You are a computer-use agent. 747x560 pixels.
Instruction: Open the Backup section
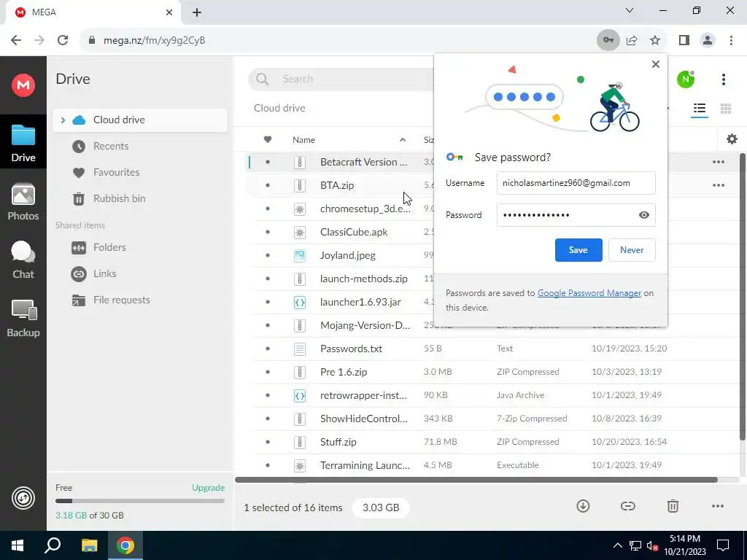click(x=23, y=319)
